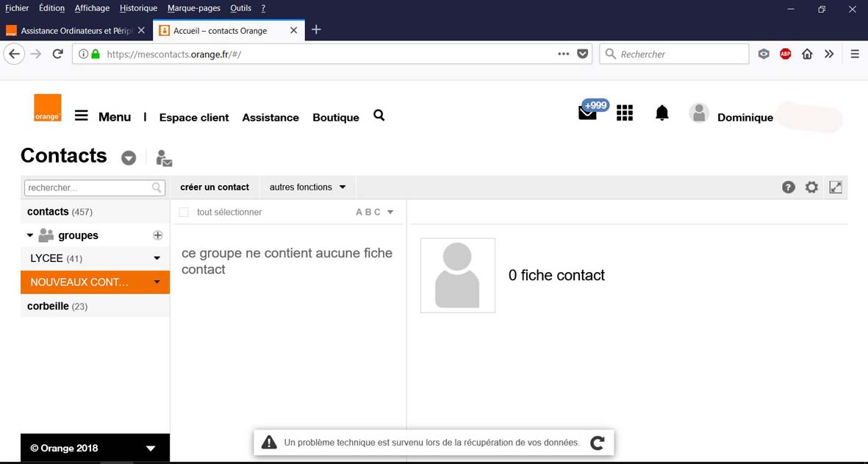
Task: Open the Orange apps grid icon
Action: click(x=625, y=113)
